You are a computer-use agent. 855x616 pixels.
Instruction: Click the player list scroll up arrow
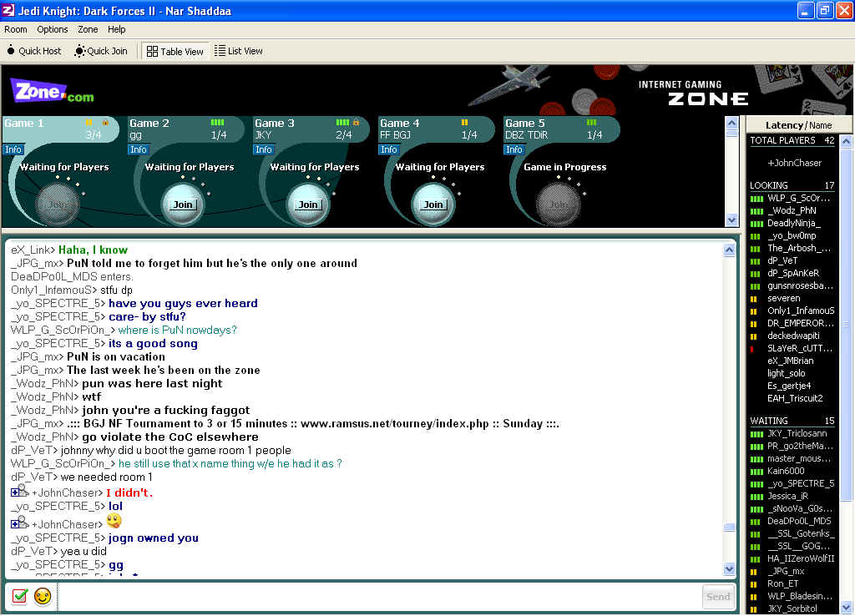click(x=847, y=141)
